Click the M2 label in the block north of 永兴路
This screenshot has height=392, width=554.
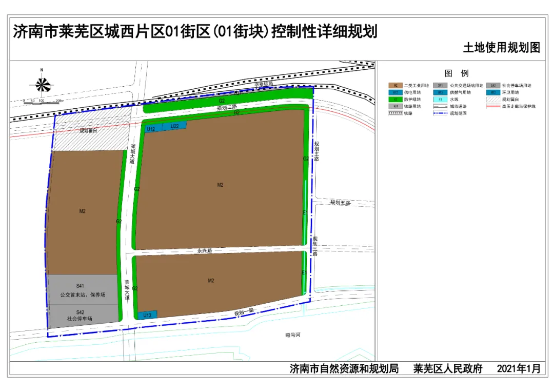[220, 185]
